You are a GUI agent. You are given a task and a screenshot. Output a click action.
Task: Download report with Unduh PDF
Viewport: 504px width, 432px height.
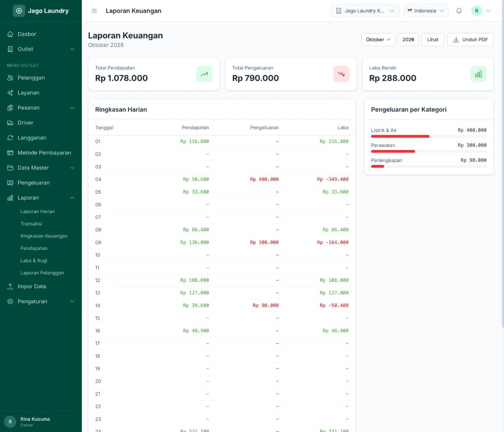[x=470, y=39]
